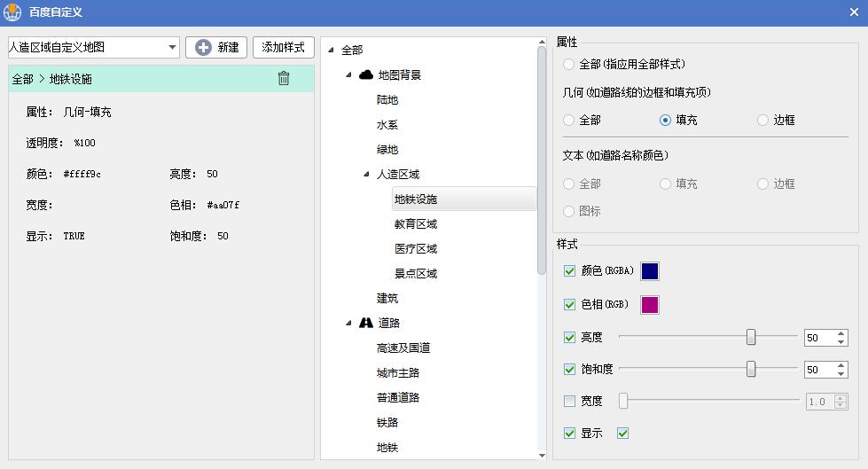The image size is (868, 469).
Task: Toggle the 显示 value checkbox
Action: pos(622,433)
